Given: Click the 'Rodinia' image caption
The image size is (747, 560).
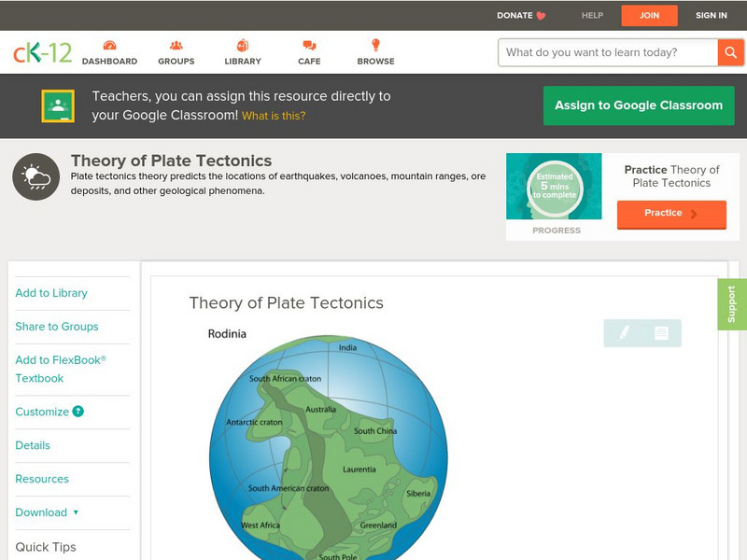Looking at the screenshot, I should [227, 334].
